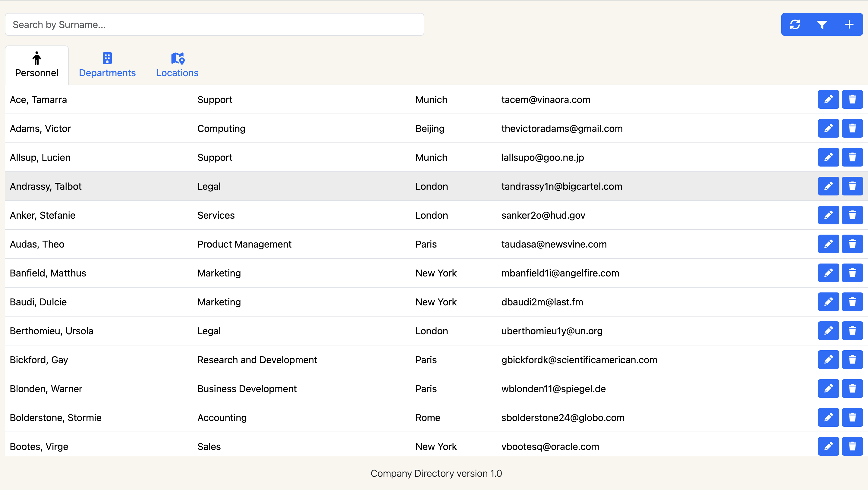
Task: Delete Virge Bootes using the trash icon
Action: pos(852,446)
